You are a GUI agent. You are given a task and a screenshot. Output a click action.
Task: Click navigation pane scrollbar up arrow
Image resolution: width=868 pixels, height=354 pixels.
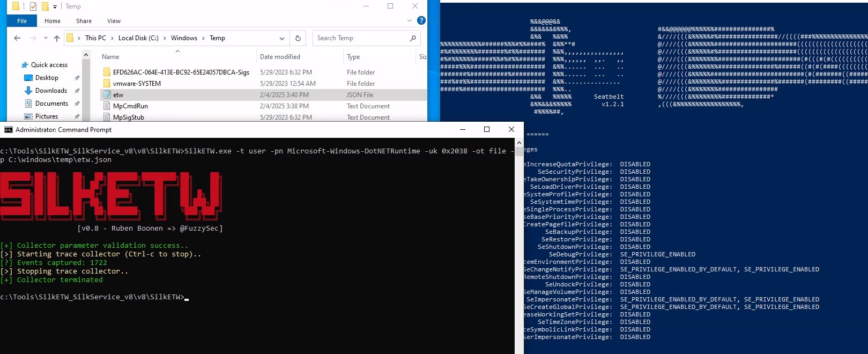click(86, 55)
